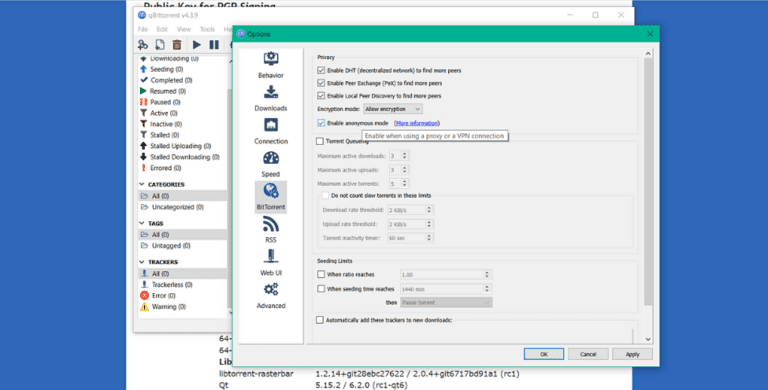Image resolution: width=768 pixels, height=390 pixels.
Task: Click the seeding ratio value field
Action: click(446, 274)
